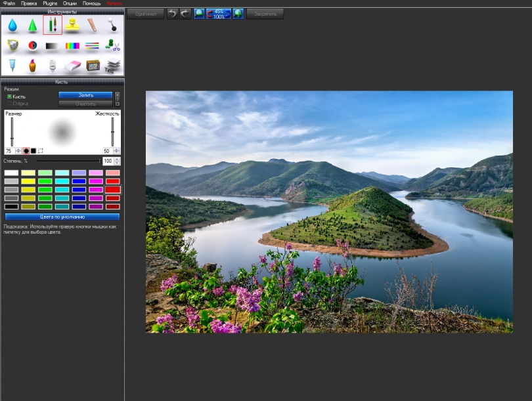Click the Цвета по умолчанию button
The width and height of the screenshot is (532, 401).
62,217
